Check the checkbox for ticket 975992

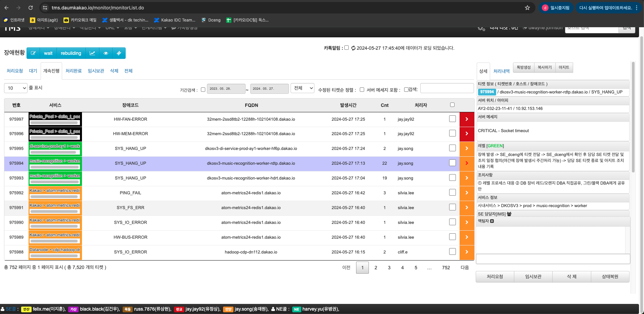tap(453, 193)
